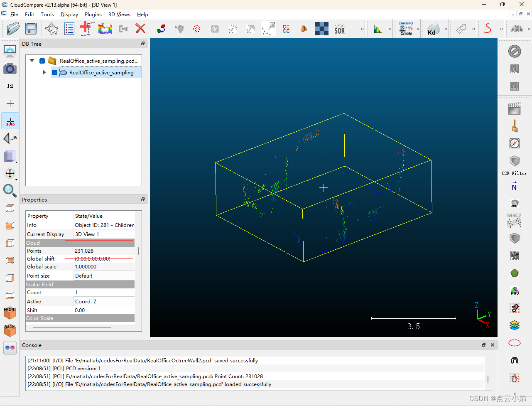The height and width of the screenshot is (406, 532).
Task: Open the Help menu
Action: [x=142, y=14]
